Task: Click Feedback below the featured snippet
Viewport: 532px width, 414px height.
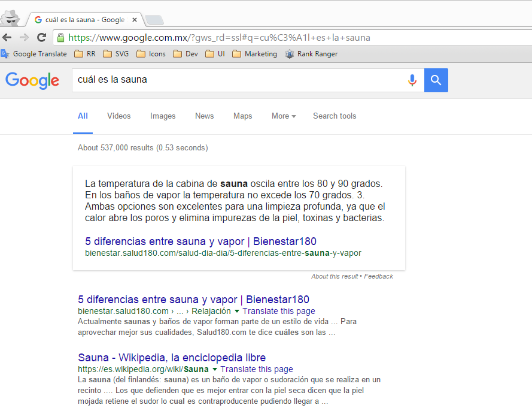Action: click(378, 276)
